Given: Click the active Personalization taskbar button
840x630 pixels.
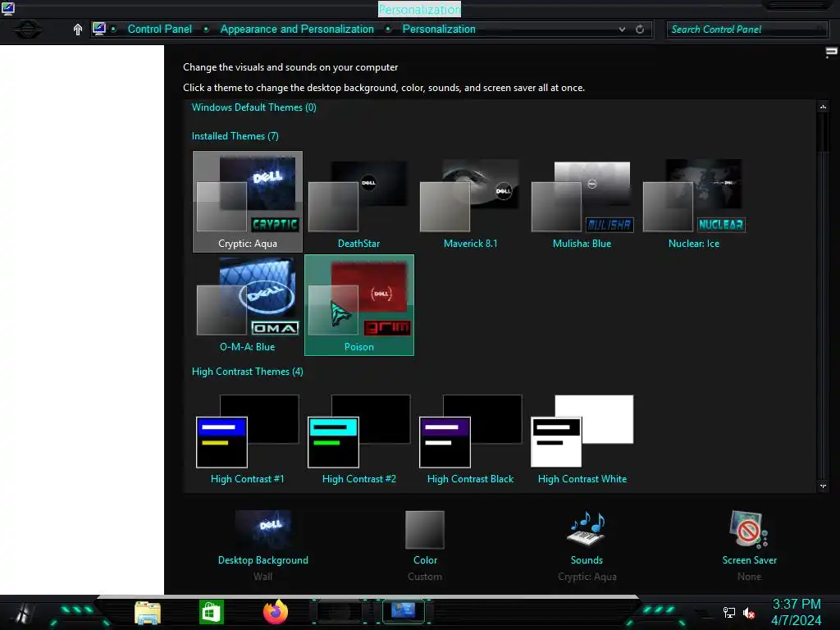Looking at the screenshot, I should (404, 611).
